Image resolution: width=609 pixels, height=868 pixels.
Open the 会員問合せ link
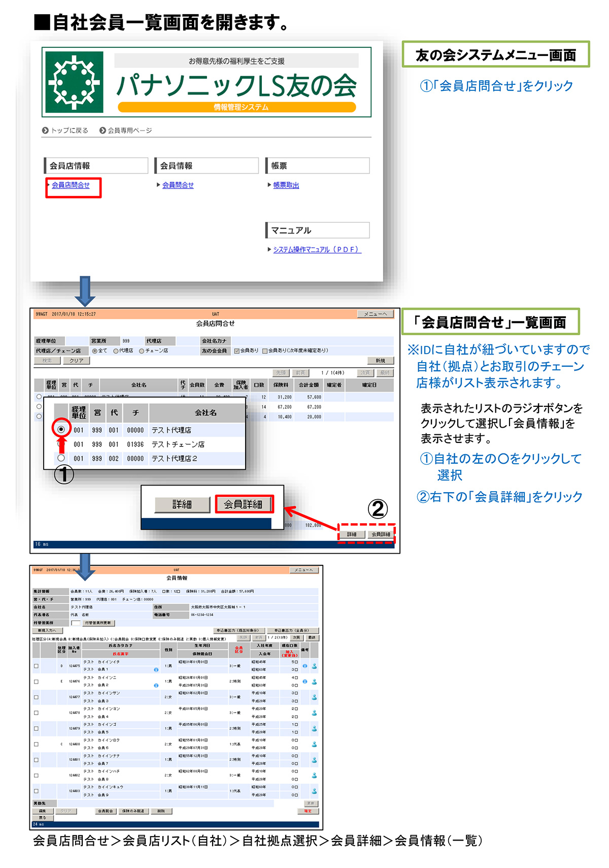click(178, 185)
